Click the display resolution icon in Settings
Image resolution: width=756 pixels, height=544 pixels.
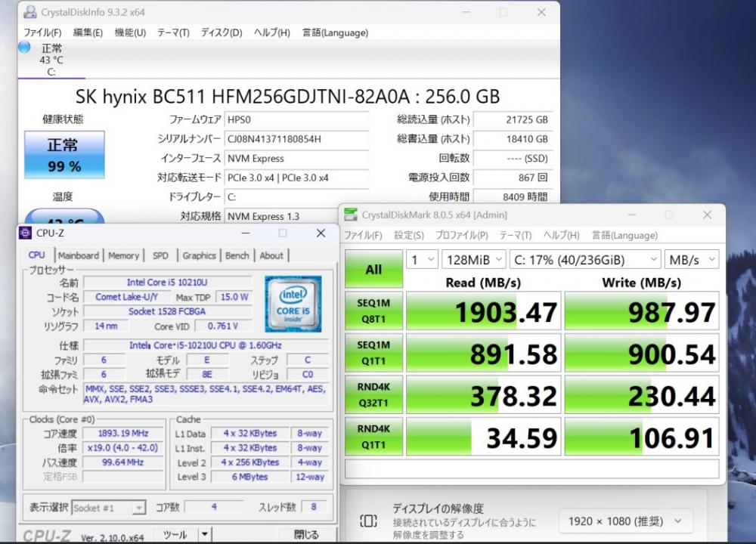click(x=368, y=521)
